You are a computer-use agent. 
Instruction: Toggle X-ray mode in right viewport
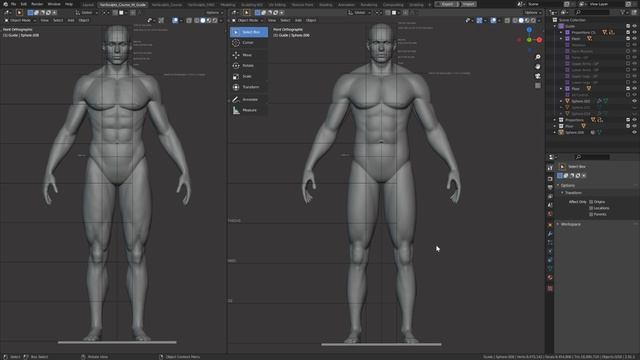click(x=507, y=20)
